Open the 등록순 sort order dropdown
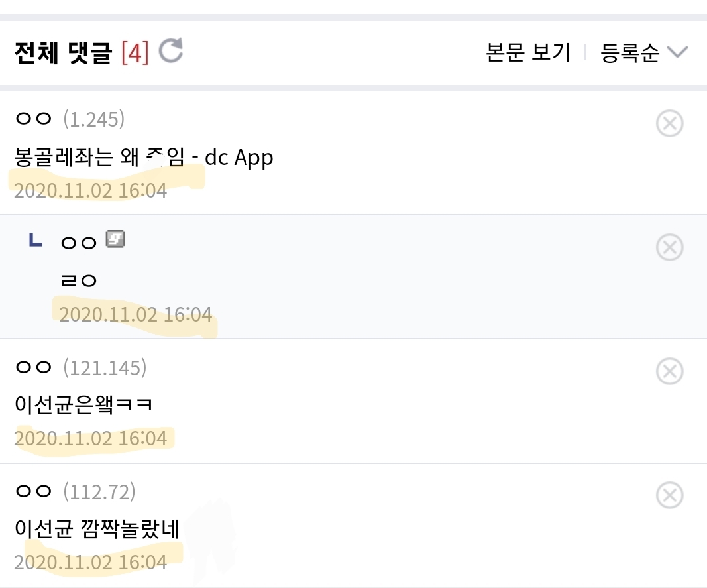 [644, 53]
